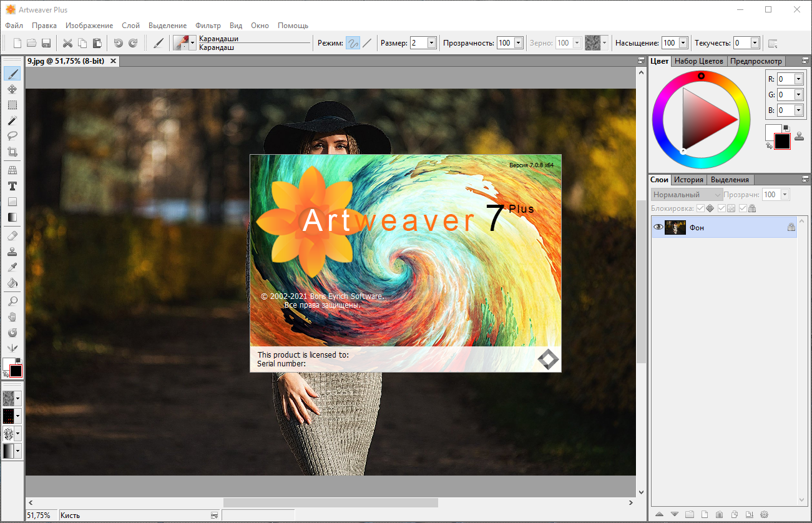Viewport: 812px width, 523px height.
Task: Click the Redo arrow icon
Action: point(133,43)
